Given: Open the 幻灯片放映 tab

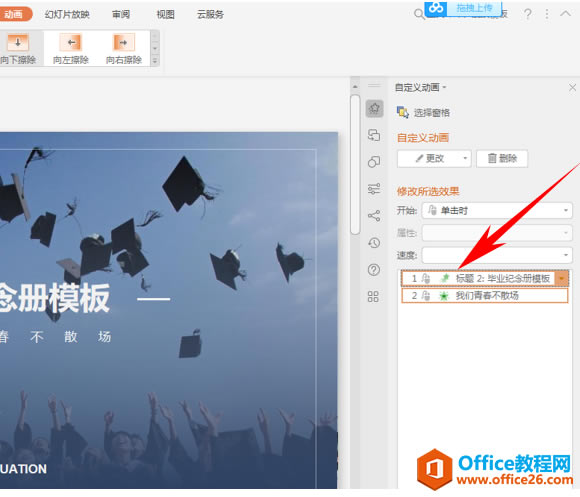Looking at the screenshot, I should 67,14.
